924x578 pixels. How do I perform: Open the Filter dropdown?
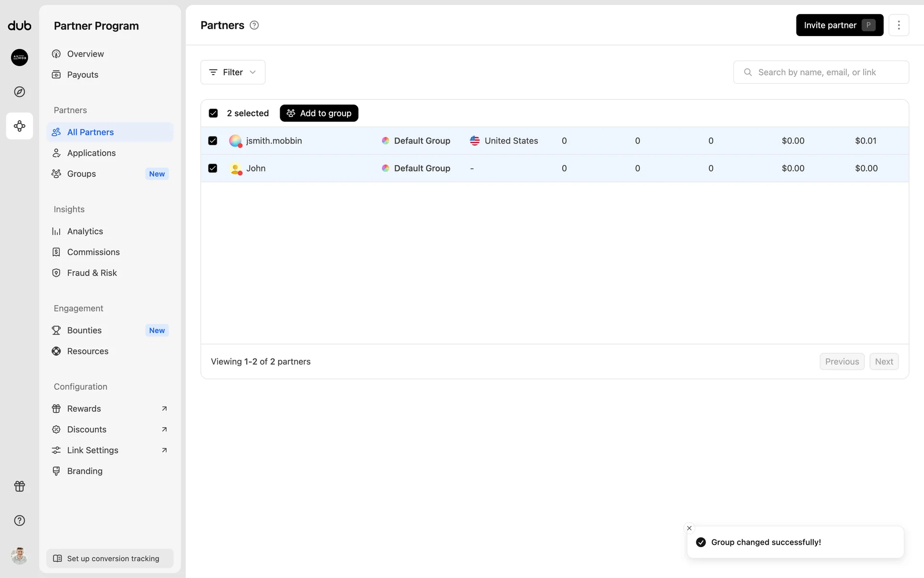[x=233, y=72]
